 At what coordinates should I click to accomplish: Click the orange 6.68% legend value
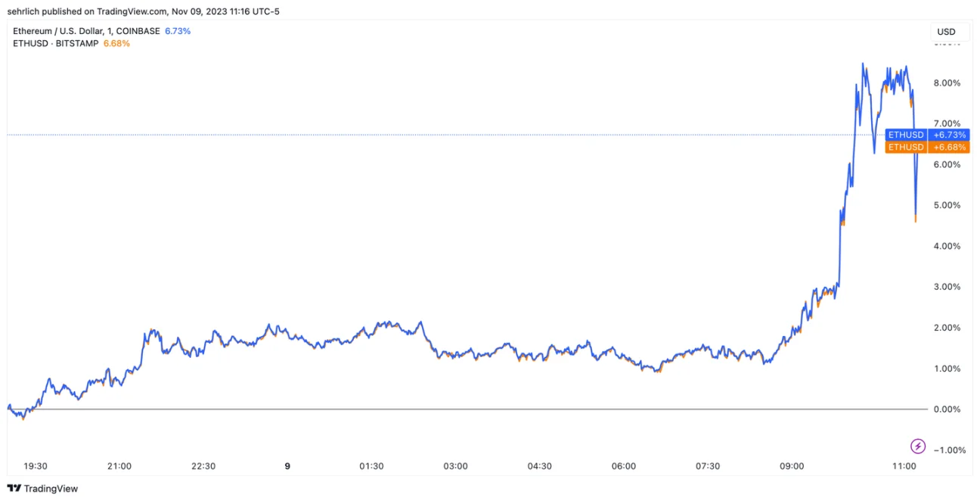(116, 43)
